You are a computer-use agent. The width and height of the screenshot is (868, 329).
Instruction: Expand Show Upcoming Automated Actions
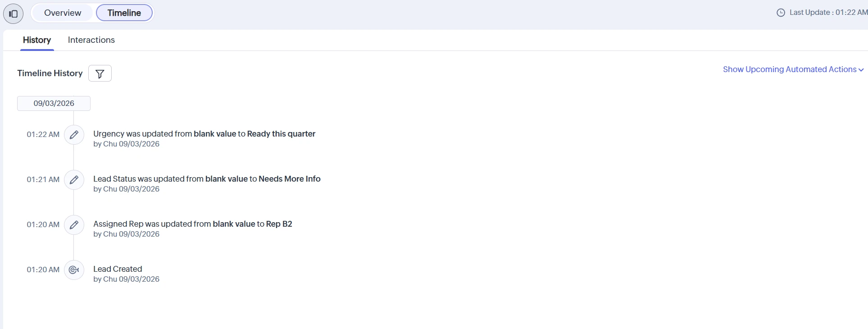tap(793, 69)
